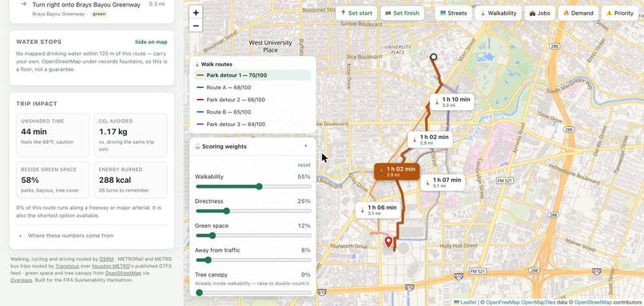Click the Tree canopy 0% value

tap(305, 275)
